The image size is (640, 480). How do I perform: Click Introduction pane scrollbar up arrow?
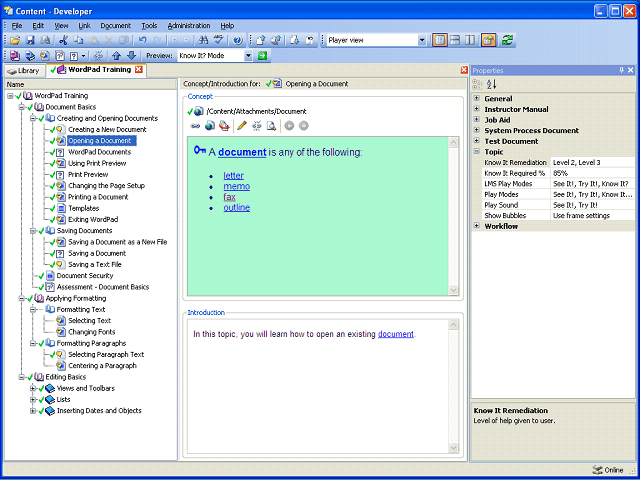pos(453,325)
